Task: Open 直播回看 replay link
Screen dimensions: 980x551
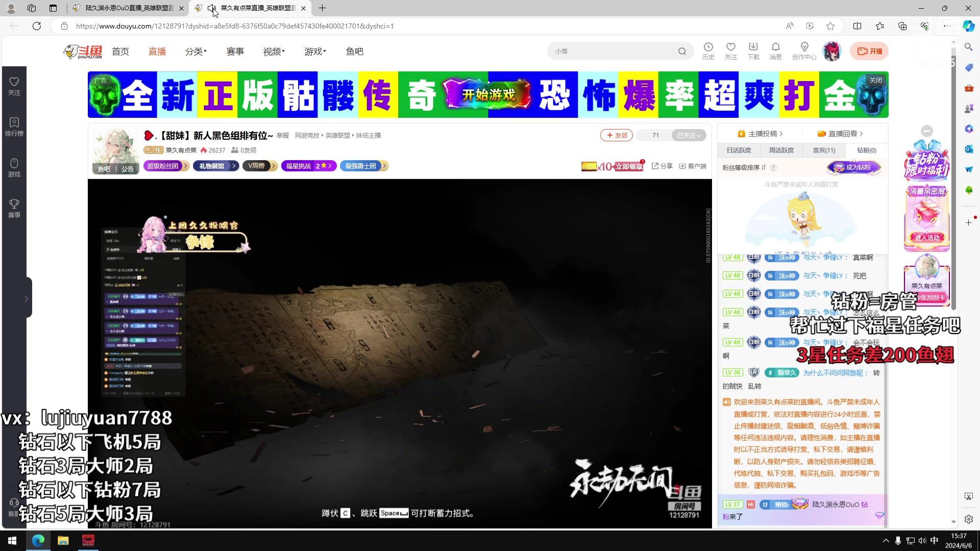Action: pos(840,134)
